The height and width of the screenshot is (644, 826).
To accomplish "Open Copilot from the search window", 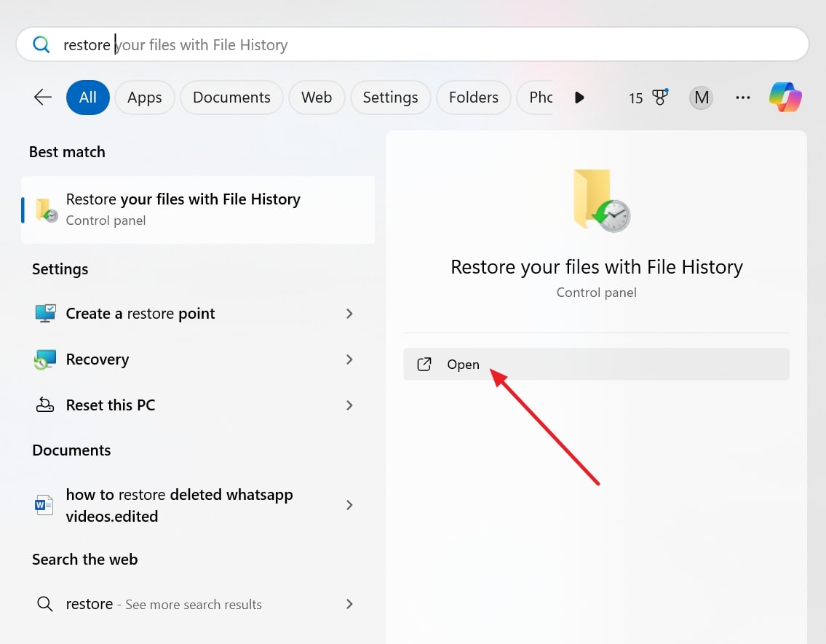I will (785, 97).
